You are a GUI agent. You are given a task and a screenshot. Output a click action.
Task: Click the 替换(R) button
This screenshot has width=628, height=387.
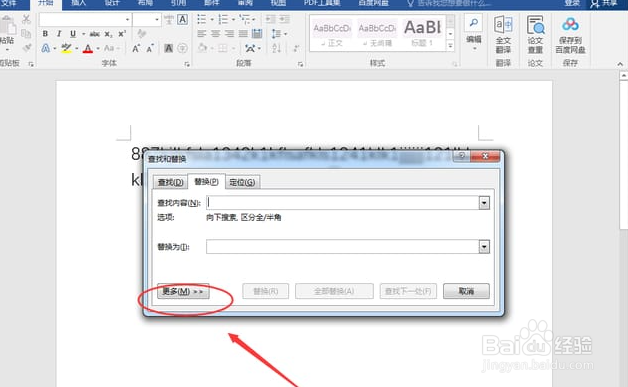pyautogui.click(x=266, y=291)
